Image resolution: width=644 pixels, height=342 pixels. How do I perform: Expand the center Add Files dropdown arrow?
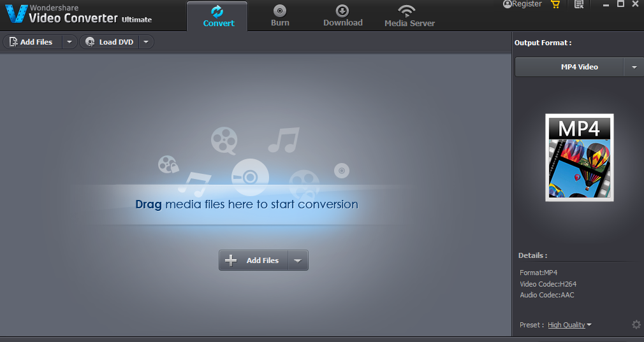(x=298, y=260)
